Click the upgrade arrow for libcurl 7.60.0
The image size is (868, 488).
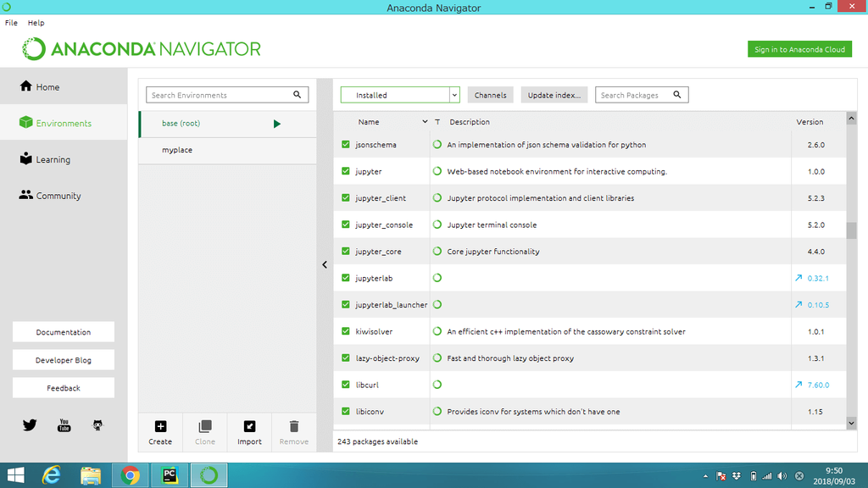click(798, 385)
